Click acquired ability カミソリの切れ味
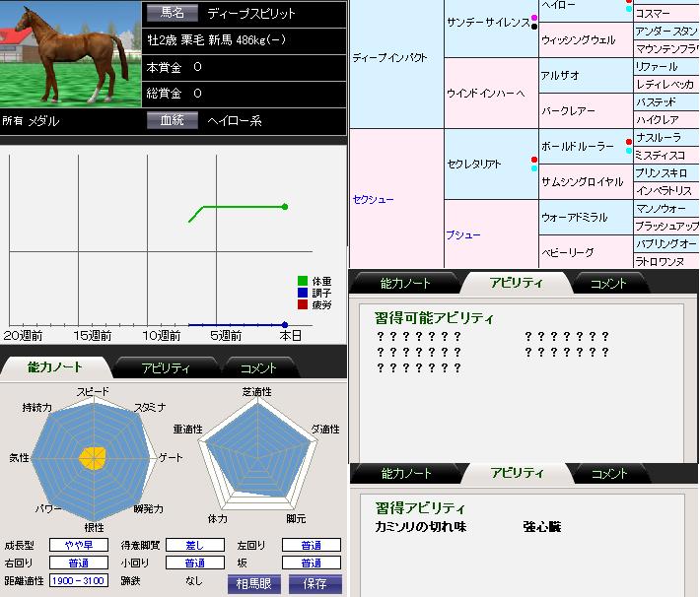Screen dimensions: 700x597 [x=421, y=526]
